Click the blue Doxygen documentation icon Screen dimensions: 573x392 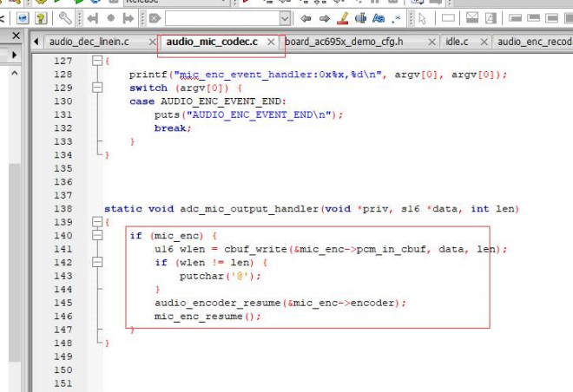click(x=23, y=18)
